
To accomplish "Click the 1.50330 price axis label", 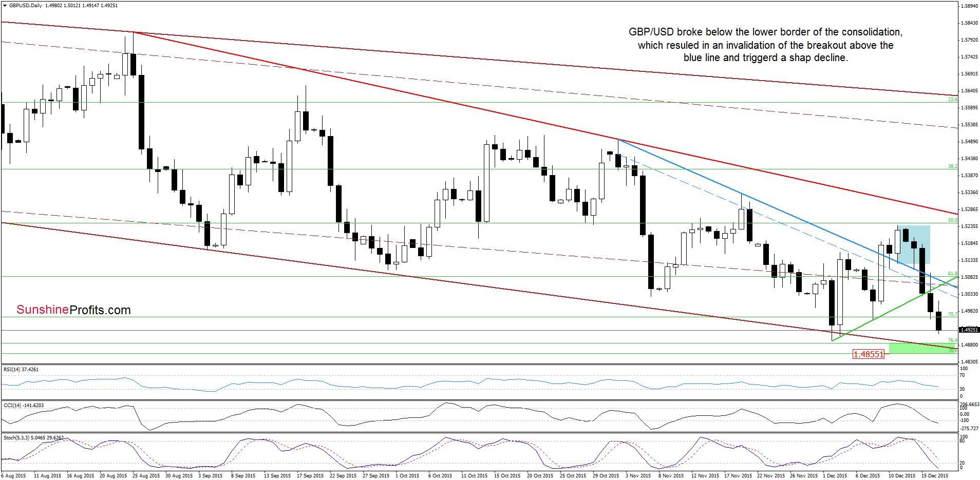I will tap(969, 294).
